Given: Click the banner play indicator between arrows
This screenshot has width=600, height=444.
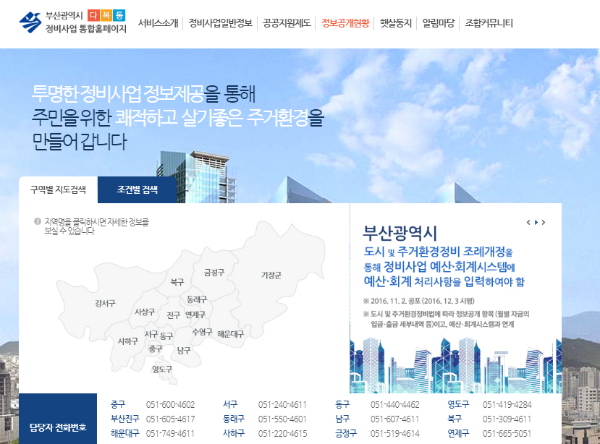Looking at the screenshot, I should [536, 222].
